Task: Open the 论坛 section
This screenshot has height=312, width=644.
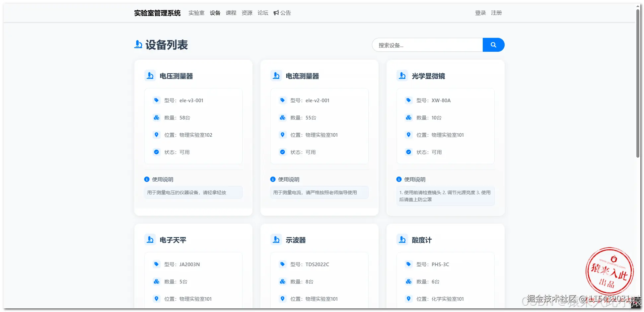Action: pos(262,13)
